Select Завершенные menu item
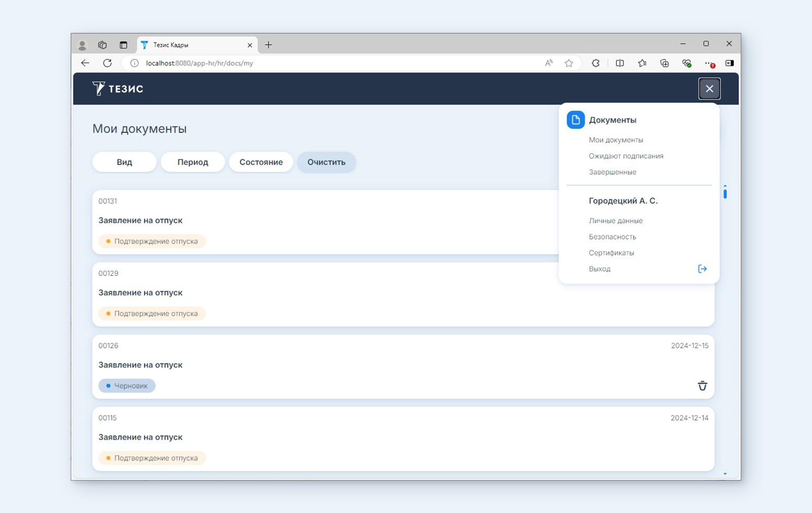812x513 pixels. 612,172
